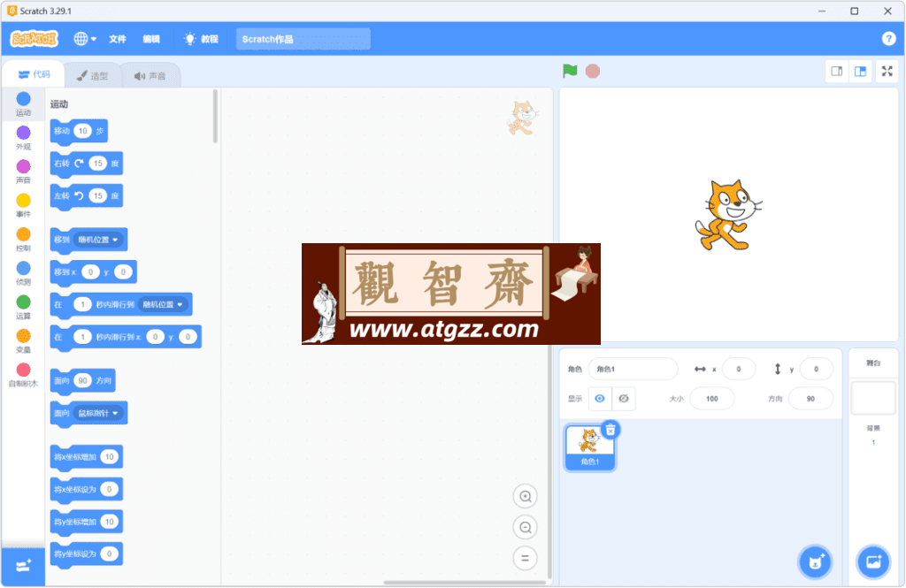Enter full screen stage mode

tap(887, 71)
